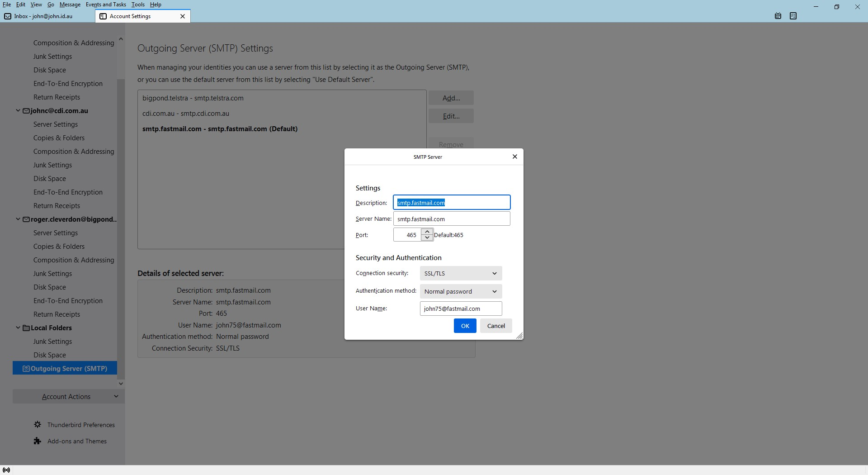Close the Account Settings tab
The image size is (868, 475).
coord(183,16)
